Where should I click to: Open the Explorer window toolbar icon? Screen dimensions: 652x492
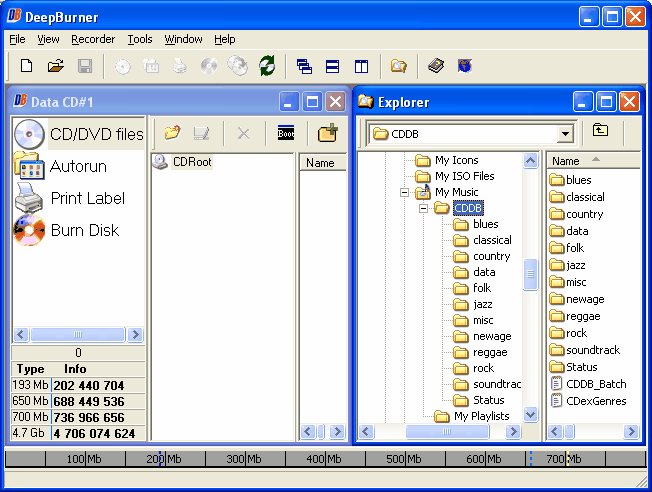point(398,66)
